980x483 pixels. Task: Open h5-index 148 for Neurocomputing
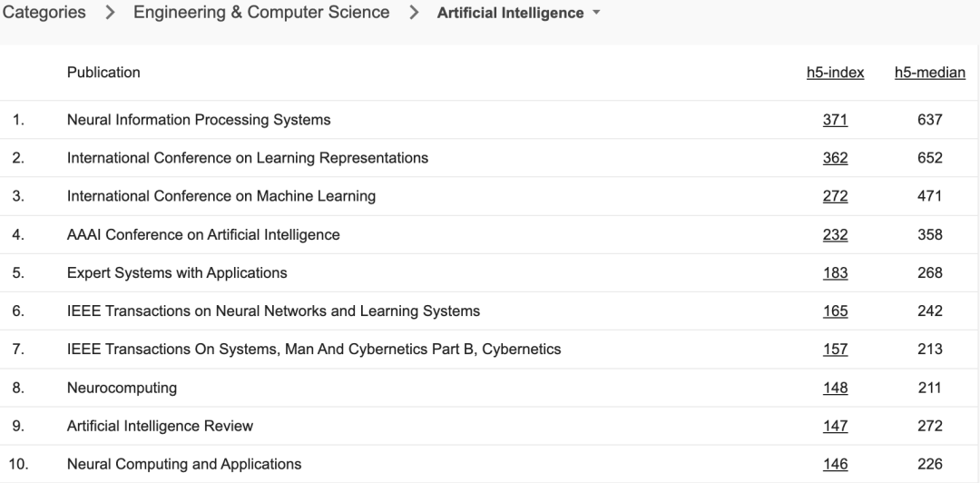point(835,388)
